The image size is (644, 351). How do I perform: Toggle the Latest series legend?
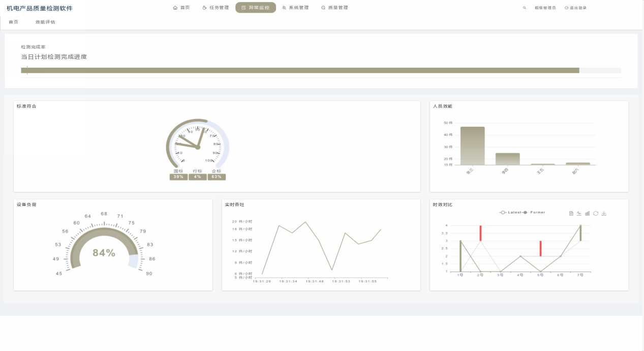[x=510, y=212]
